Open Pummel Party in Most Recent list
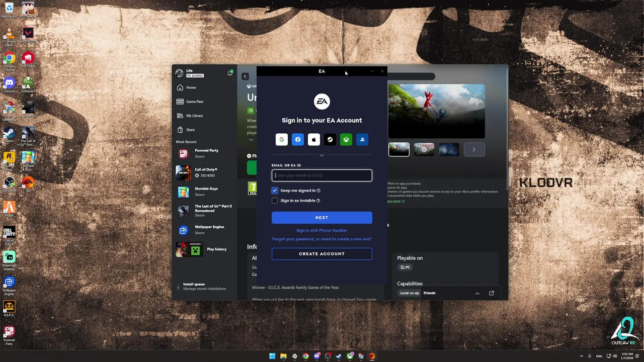The image size is (644, 362). click(x=205, y=153)
